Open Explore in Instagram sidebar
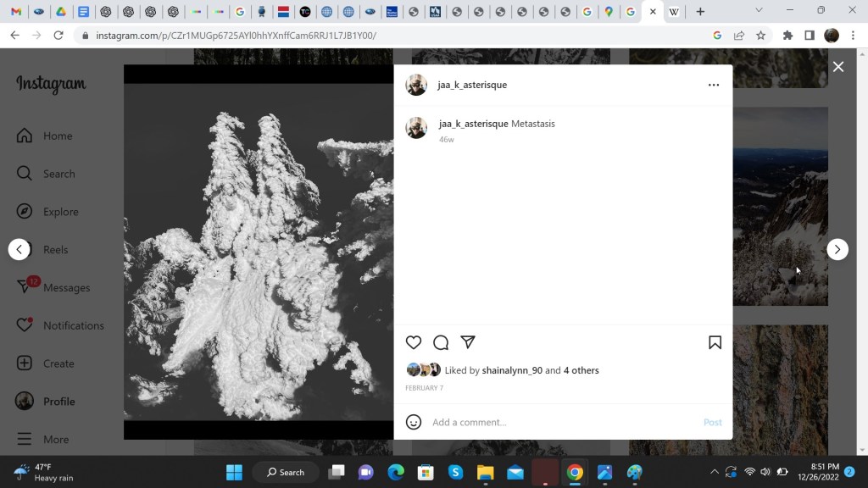The width and height of the screenshot is (868, 488). [x=59, y=212]
